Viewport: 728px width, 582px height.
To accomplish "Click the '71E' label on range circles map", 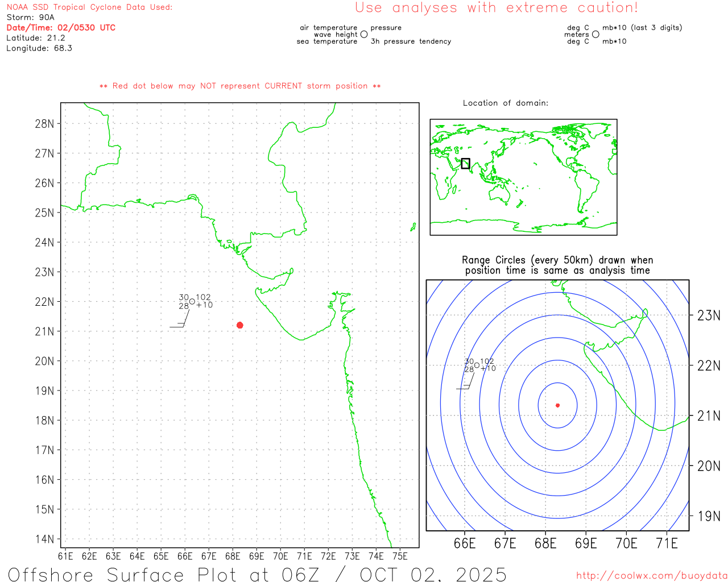I will coord(667,543).
